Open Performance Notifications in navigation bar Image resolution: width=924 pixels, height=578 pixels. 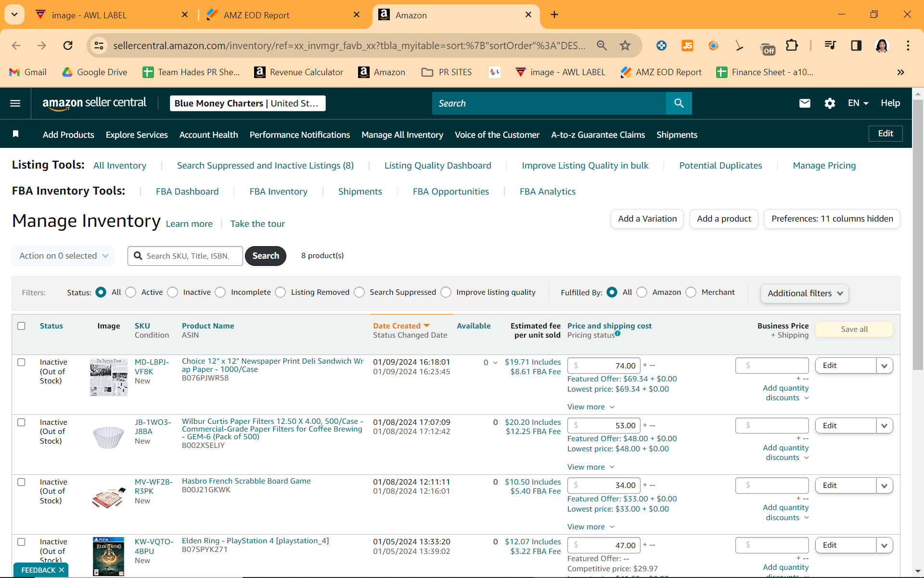coord(300,135)
